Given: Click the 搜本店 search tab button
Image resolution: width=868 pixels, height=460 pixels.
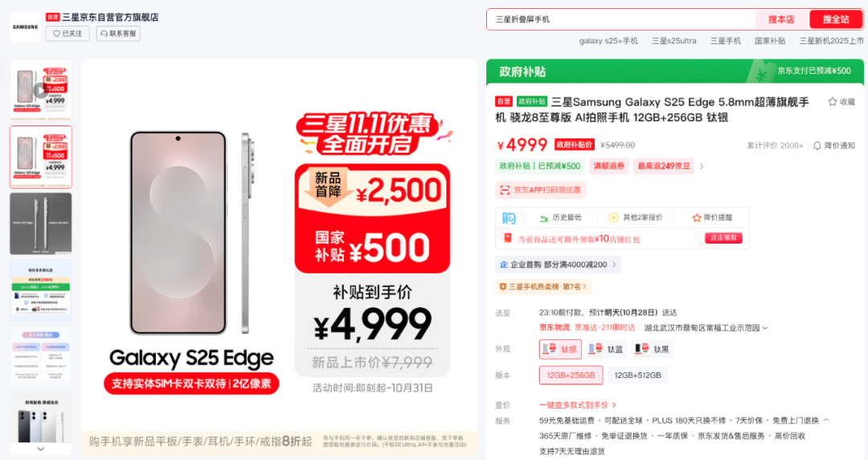Looking at the screenshot, I should click(780, 19).
